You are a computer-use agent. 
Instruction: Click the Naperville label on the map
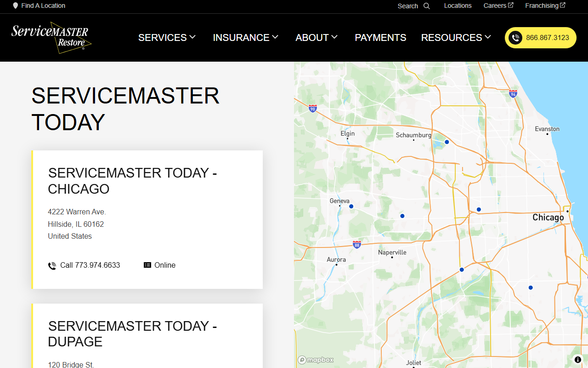[392, 252]
